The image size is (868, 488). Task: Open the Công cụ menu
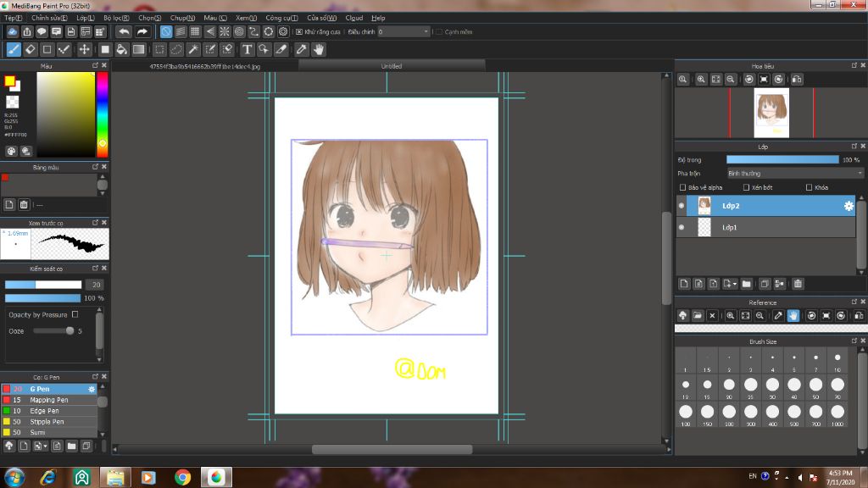click(281, 18)
